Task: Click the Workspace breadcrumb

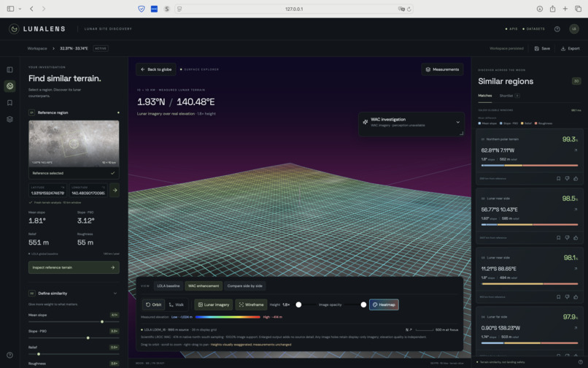Action: click(x=37, y=48)
